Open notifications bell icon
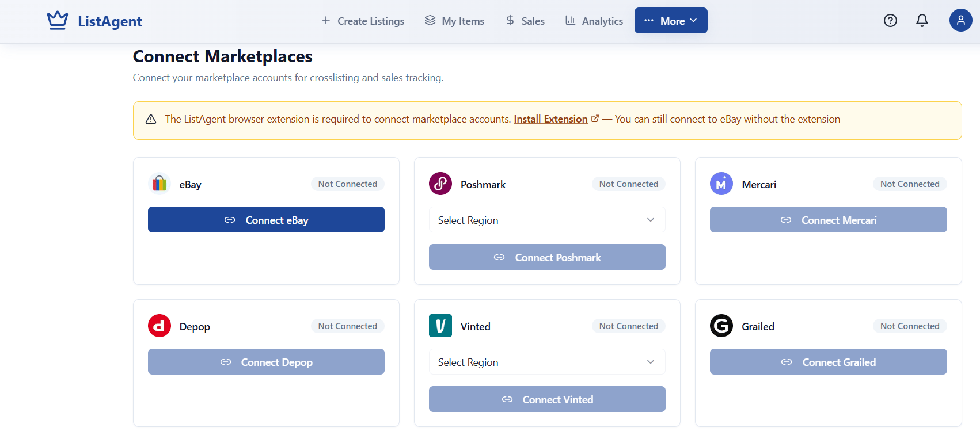 (x=922, y=21)
